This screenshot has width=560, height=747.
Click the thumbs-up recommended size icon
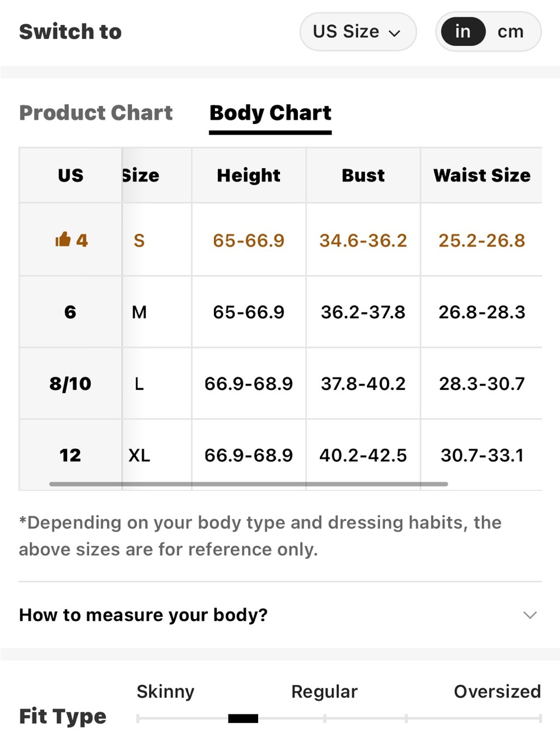click(63, 240)
